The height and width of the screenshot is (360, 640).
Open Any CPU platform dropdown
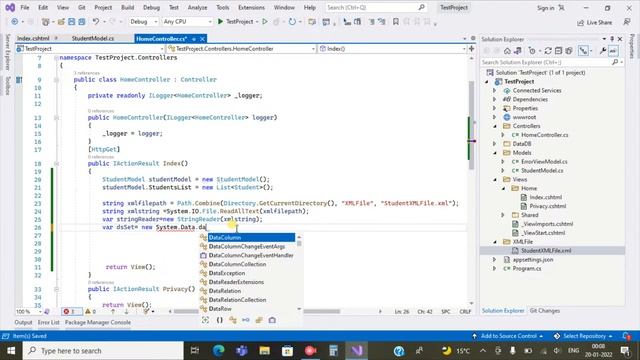click(187, 22)
